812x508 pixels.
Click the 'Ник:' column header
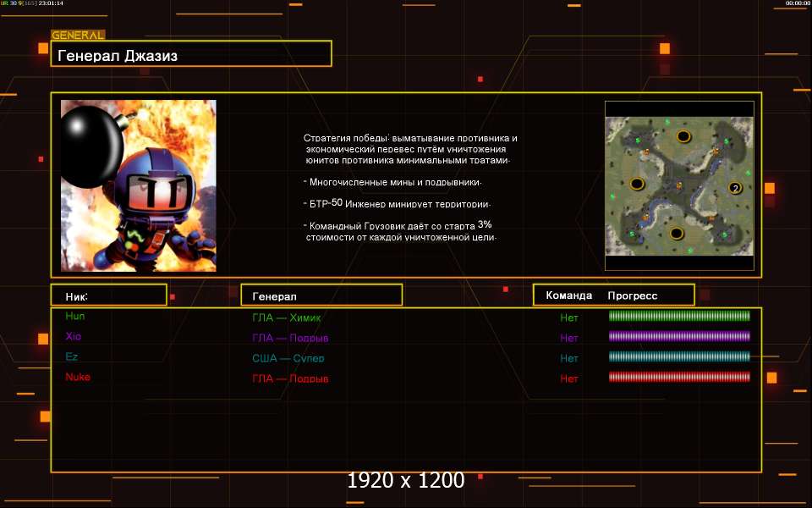tap(109, 295)
